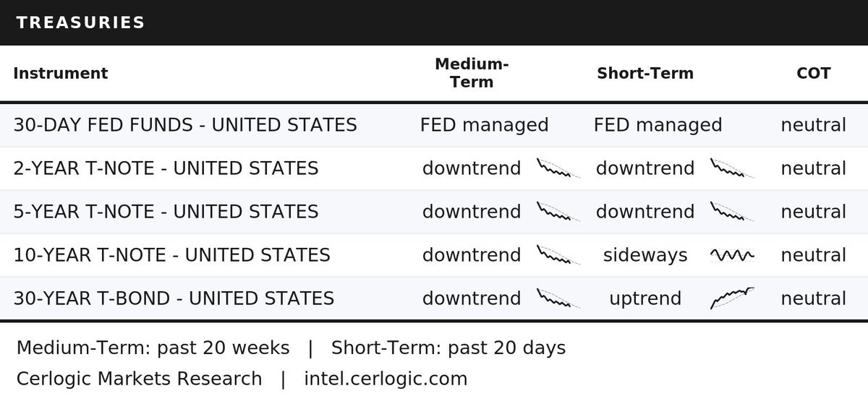The height and width of the screenshot is (404, 868).
Task: Click the 10-Year T-Note medium-term downtrend sparkline
Action: [x=558, y=255]
